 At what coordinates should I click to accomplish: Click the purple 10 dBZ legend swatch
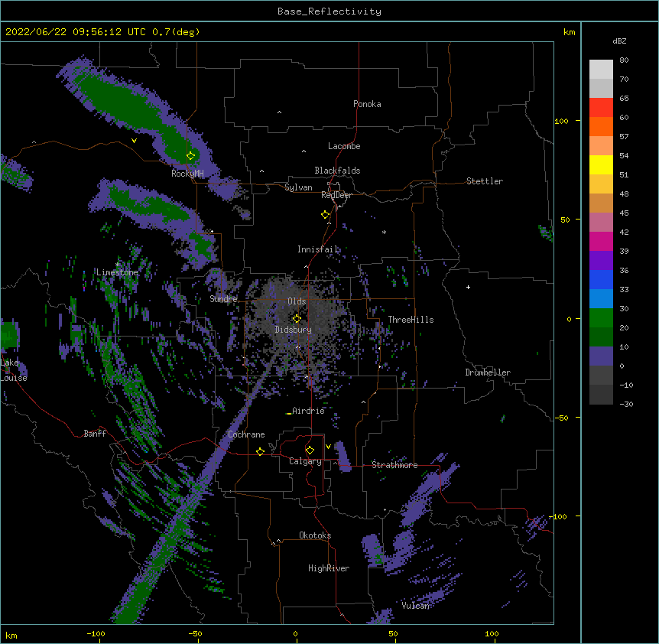click(601, 356)
